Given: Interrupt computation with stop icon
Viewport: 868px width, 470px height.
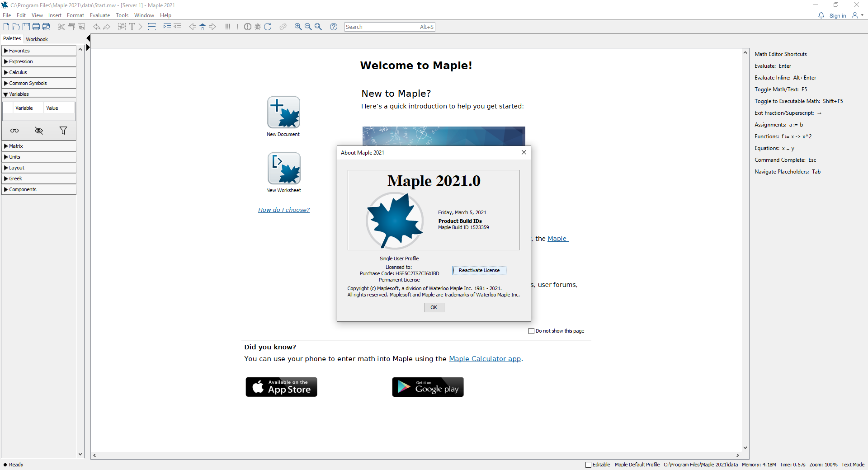Looking at the screenshot, I should coord(248,27).
